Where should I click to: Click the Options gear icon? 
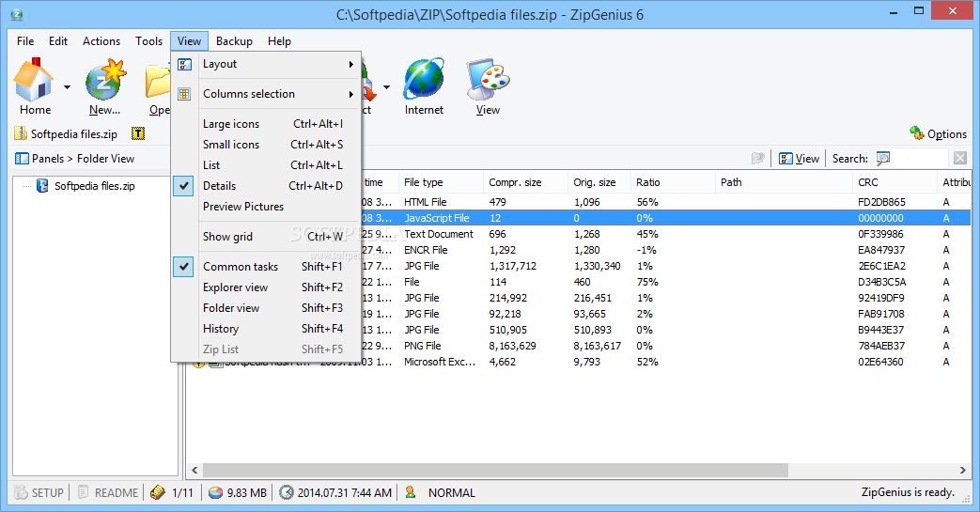point(917,132)
